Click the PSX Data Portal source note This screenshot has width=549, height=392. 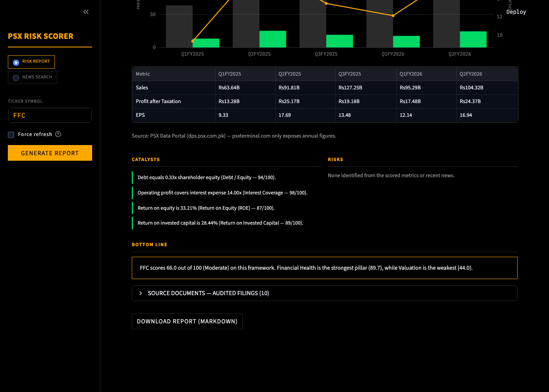(x=234, y=136)
